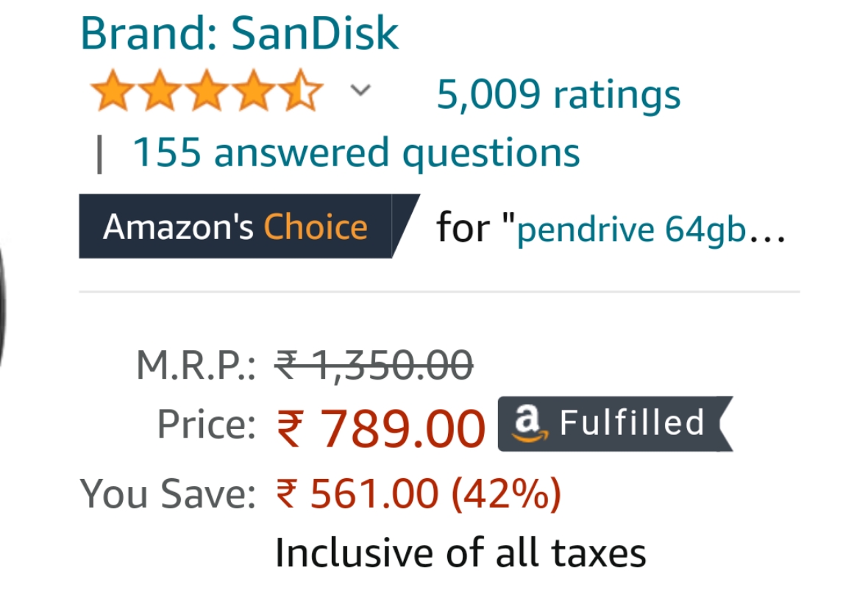Click the Inclusive of all taxes text

[460, 552]
